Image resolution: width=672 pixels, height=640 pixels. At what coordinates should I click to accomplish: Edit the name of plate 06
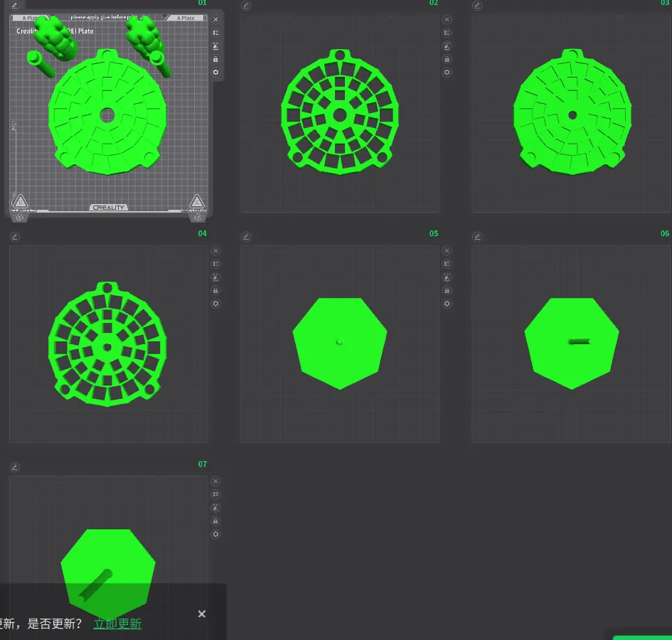coord(477,237)
